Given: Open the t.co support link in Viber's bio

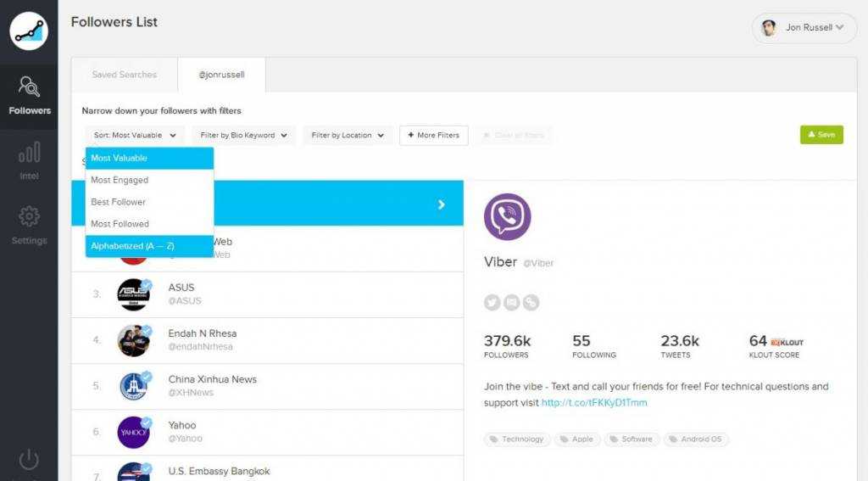Looking at the screenshot, I should [593, 403].
